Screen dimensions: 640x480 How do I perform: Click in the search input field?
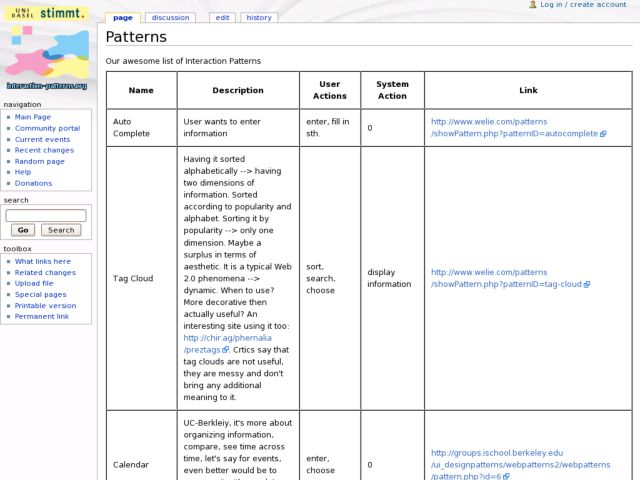[46, 215]
